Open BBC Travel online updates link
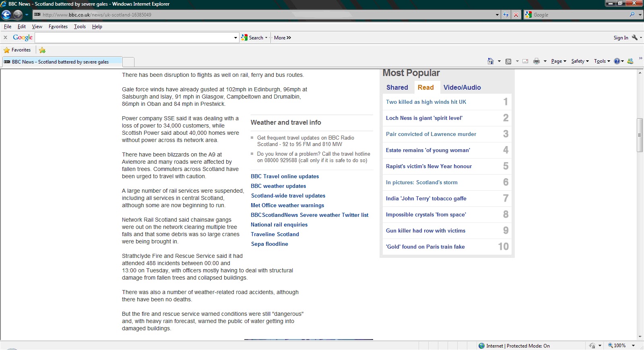 [285, 176]
